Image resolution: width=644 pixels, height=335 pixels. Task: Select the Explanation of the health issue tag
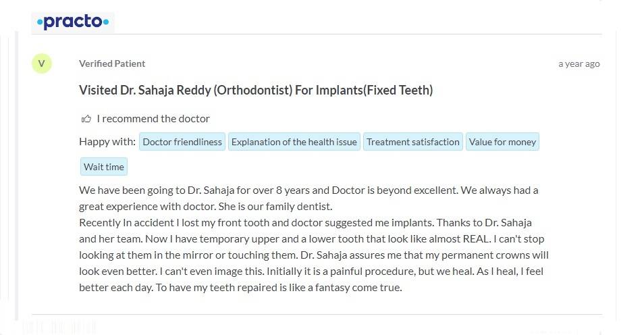click(x=294, y=142)
